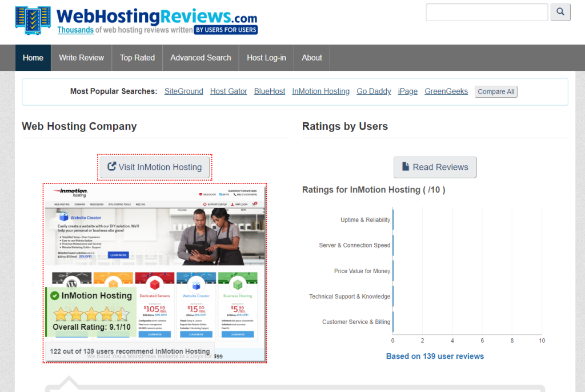585x392 pixels.
Task: Click the WebHostingReviews server logo icon
Action: (33, 20)
